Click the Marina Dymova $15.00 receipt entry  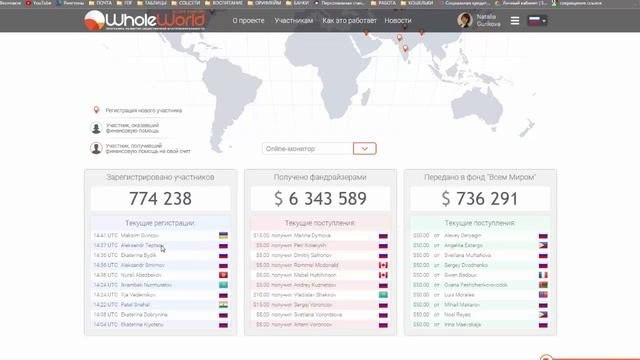[320, 236]
